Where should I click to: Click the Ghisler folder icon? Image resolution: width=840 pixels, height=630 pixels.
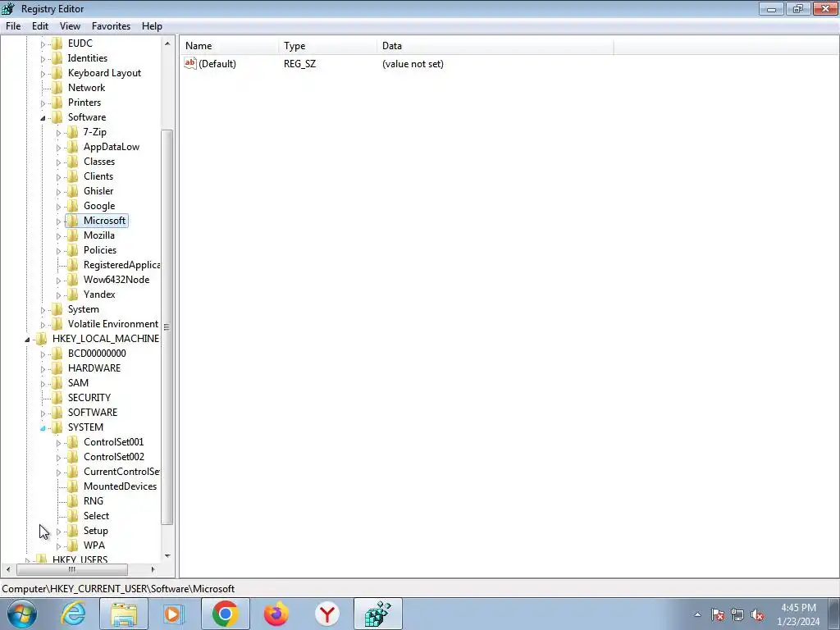click(x=72, y=190)
